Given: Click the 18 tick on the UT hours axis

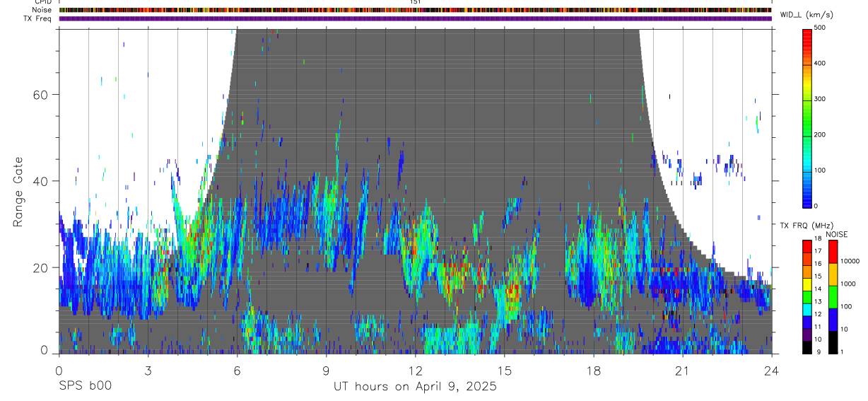Looking at the screenshot, I should [594, 370].
